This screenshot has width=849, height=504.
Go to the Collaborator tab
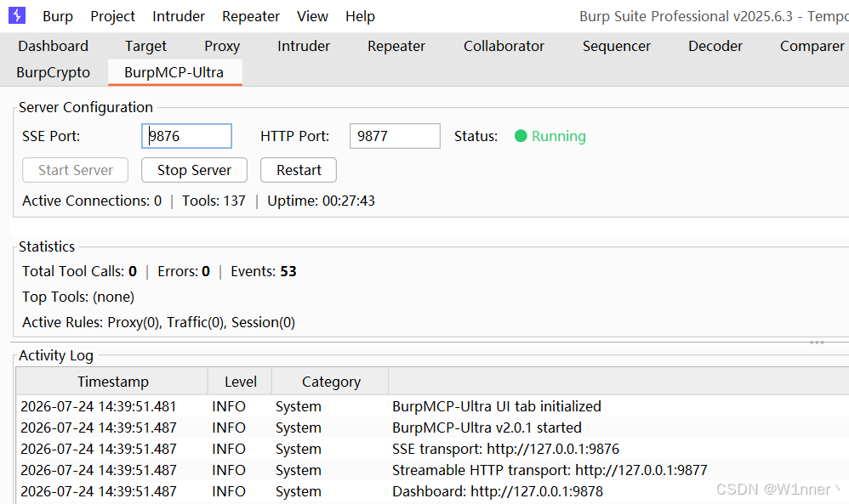coord(504,46)
